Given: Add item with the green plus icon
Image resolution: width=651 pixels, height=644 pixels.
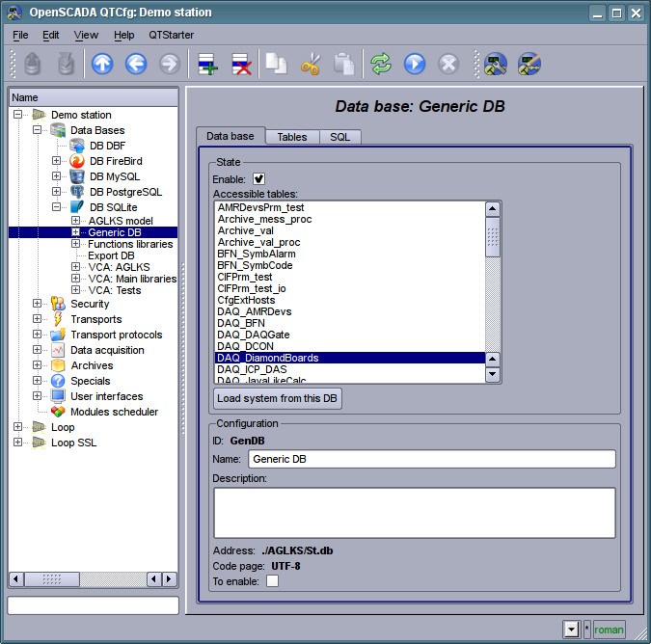Looking at the screenshot, I should pyautogui.click(x=207, y=65).
